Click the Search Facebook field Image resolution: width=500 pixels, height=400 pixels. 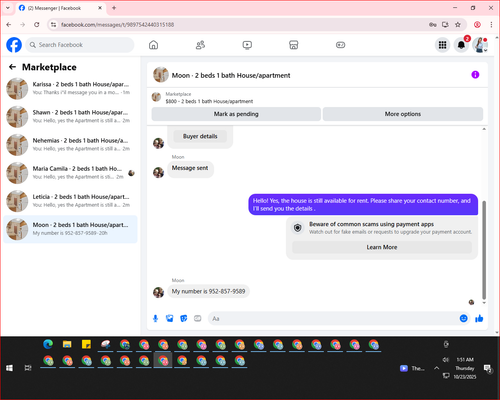80,45
